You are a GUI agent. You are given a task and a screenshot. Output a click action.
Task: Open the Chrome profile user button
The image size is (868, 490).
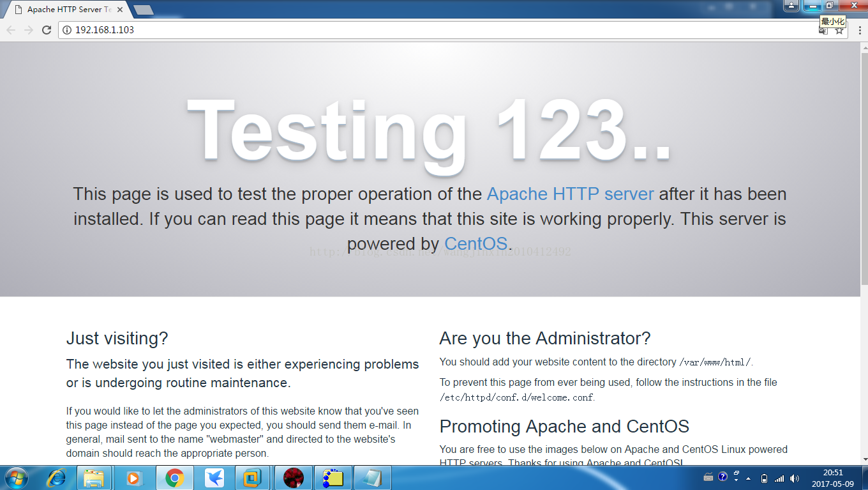point(791,6)
